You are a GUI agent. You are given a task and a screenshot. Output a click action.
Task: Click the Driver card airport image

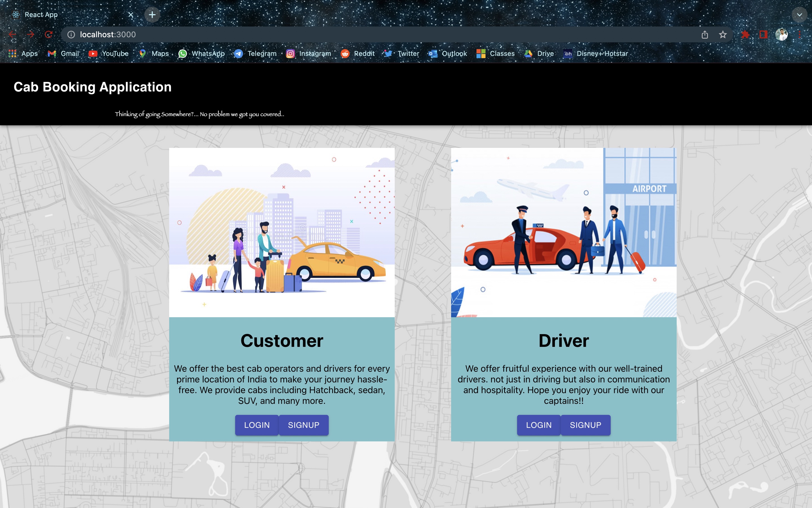coord(564,233)
